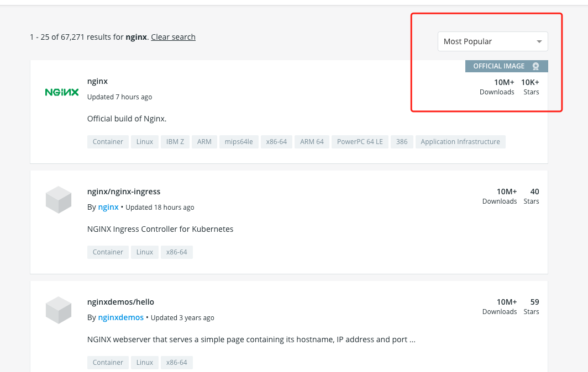Click the x86-64 tag on the nginx card
The width and height of the screenshot is (588, 372).
276,142
